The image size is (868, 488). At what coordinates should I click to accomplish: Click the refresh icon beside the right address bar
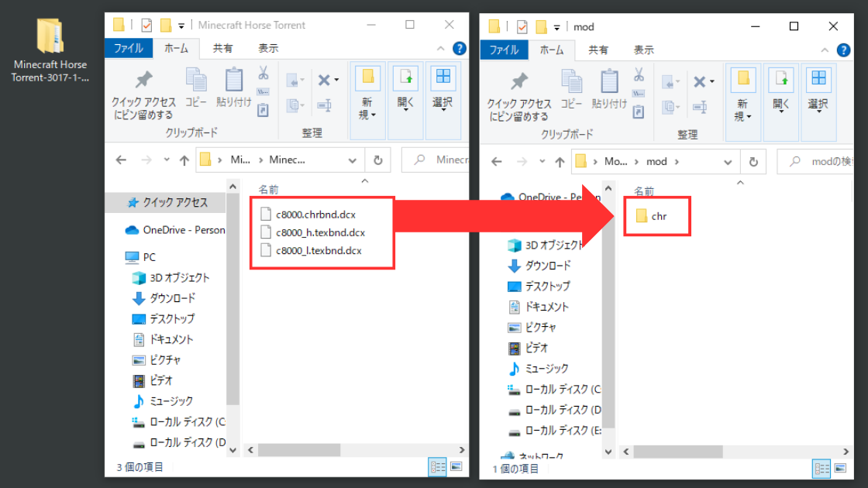tap(753, 161)
